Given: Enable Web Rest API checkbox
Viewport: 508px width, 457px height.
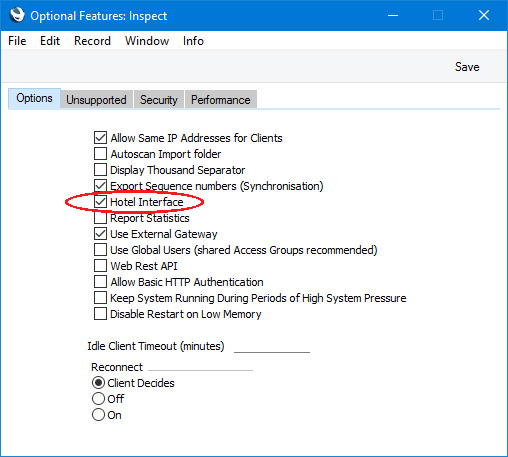Looking at the screenshot, I should [x=100, y=266].
